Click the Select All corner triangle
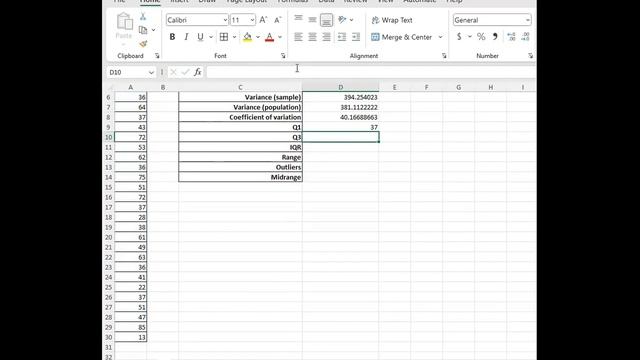Image resolution: width=640 pixels, height=360 pixels. [110, 87]
